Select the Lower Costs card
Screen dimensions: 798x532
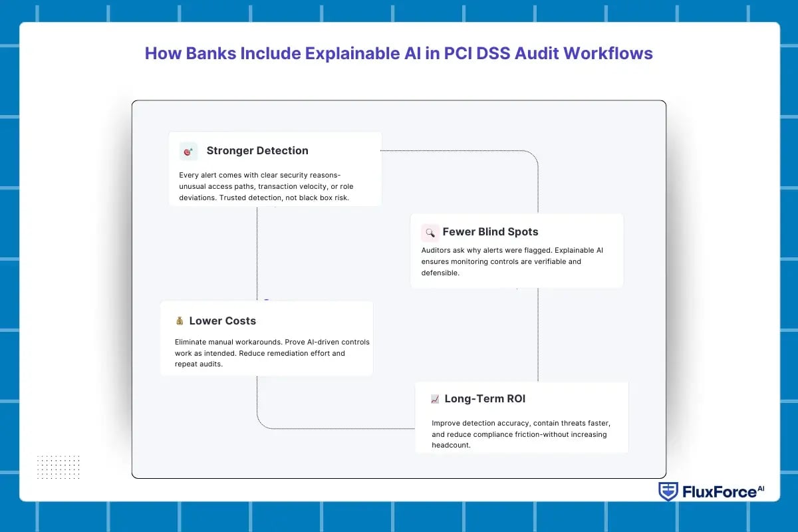[x=267, y=338]
